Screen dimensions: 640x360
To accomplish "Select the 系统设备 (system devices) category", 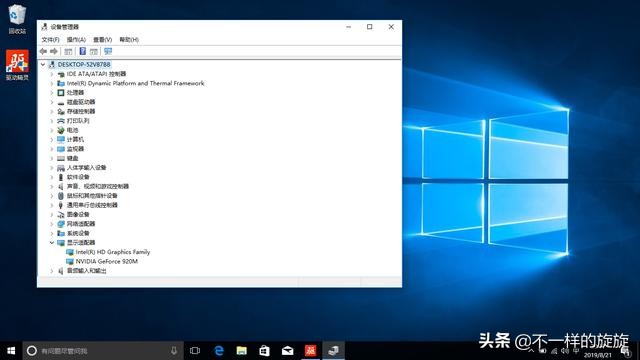I will 78,233.
